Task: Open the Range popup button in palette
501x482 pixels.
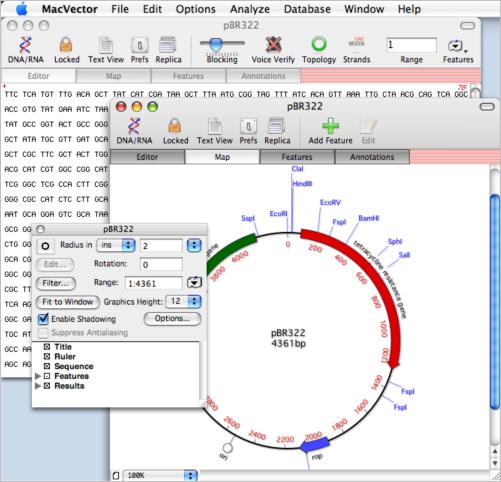Action: pyautogui.click(x=194, y=283)
